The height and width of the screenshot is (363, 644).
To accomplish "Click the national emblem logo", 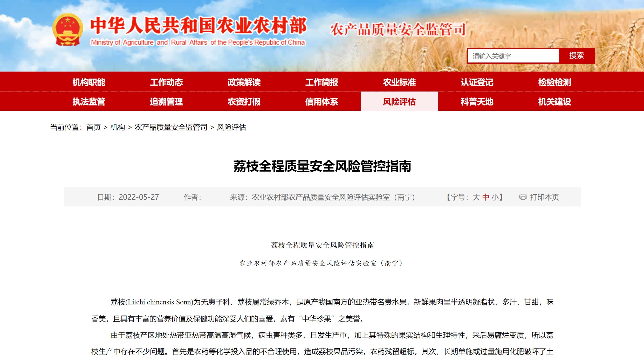I will [68, 30].
